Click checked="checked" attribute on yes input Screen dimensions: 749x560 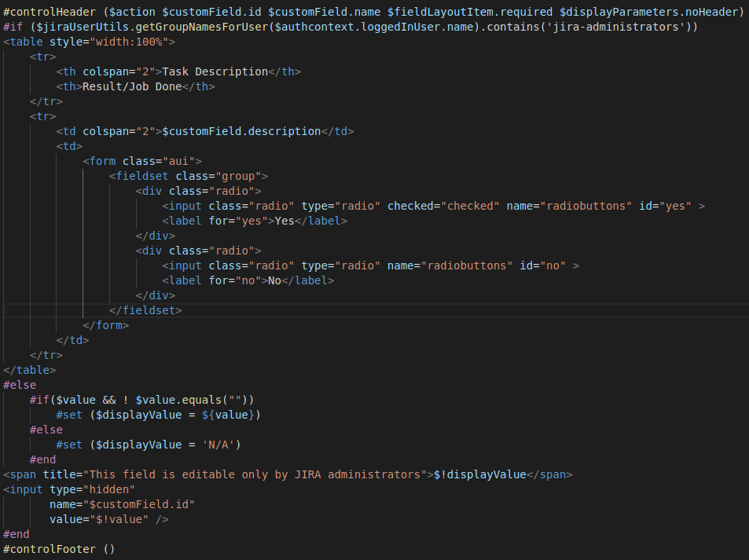tap(442, 206)
